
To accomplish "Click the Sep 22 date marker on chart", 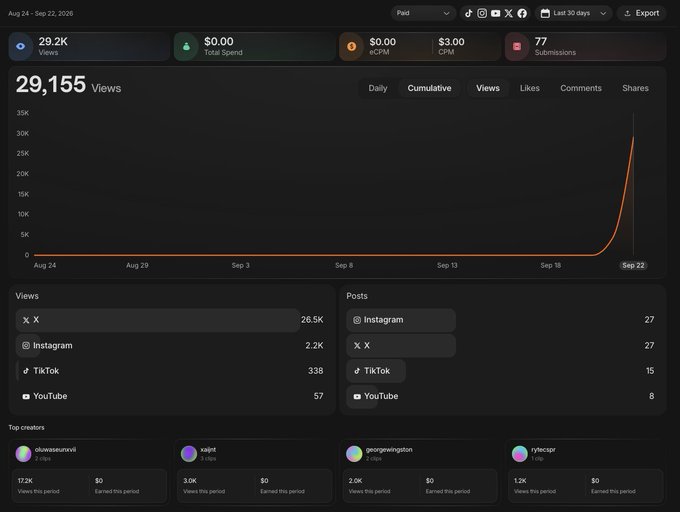I will pyautogui.click(x=633, y=265).
